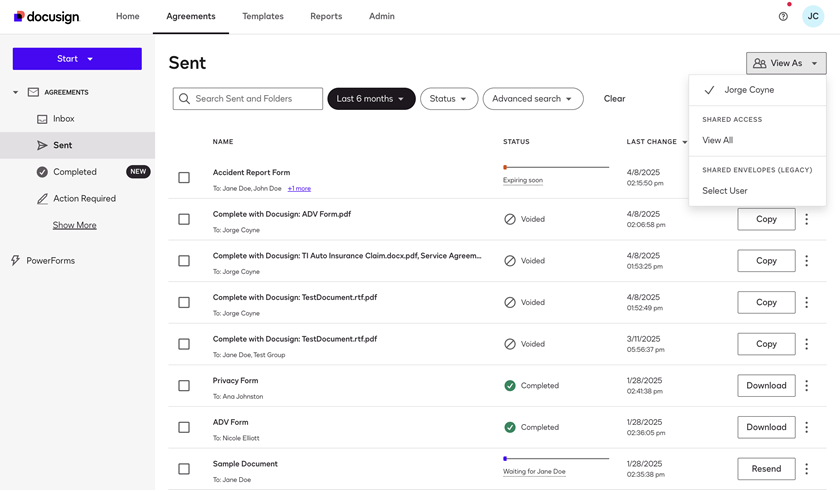The height and width of the screenshot is (491, 840).
Task: Tick the Privacy Form checkbox
Action: (184, 386)
